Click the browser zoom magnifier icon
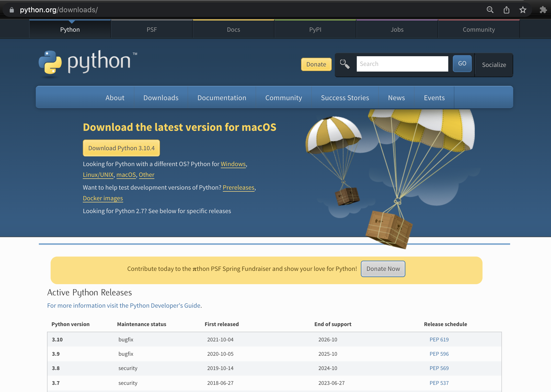The image size is (551, 392). click(x=490, y=10)
